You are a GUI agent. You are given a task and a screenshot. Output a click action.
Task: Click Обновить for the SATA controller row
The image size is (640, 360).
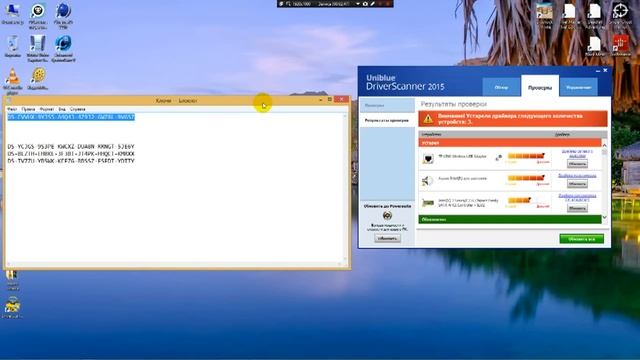[577, 208]
